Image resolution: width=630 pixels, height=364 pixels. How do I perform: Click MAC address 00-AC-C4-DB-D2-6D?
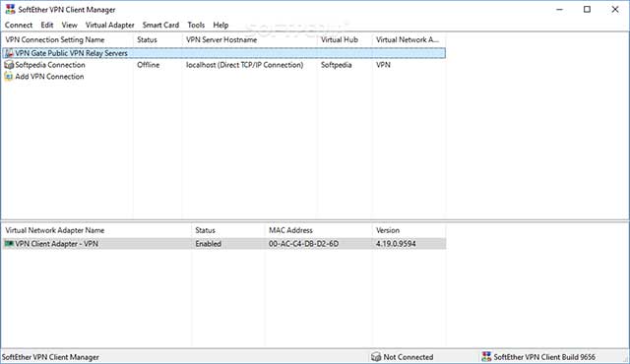[303, 244]
